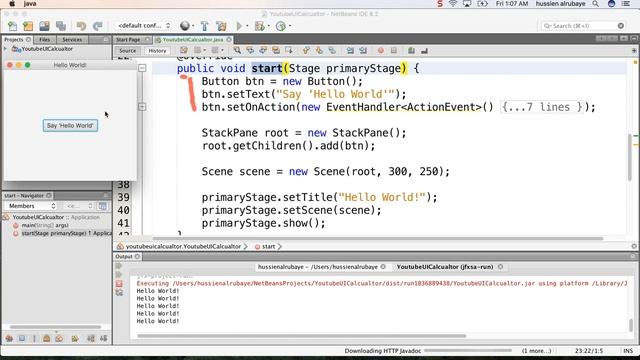Click the output panel horizontal scrollbar
This screenshot has width=640, height=360.
302,336
